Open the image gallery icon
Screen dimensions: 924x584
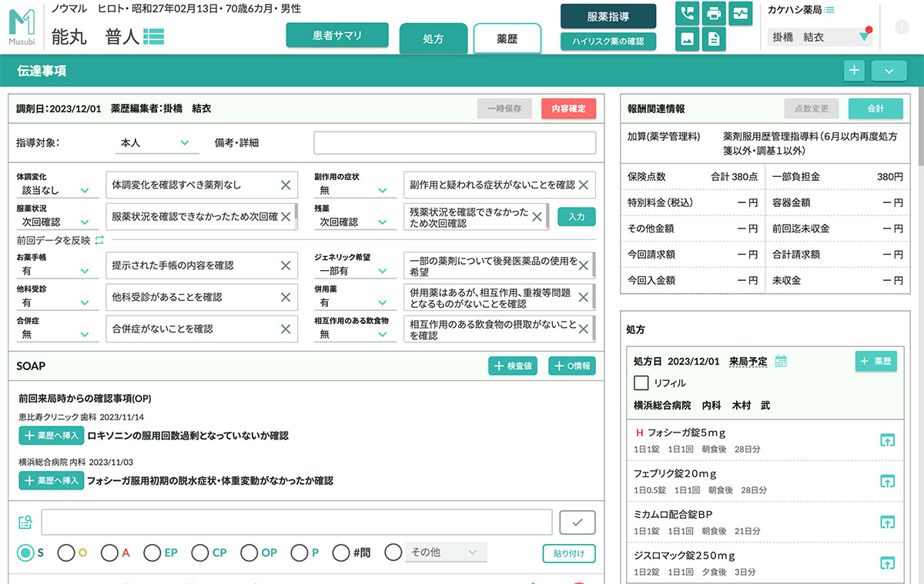click(x=687, y=39)
